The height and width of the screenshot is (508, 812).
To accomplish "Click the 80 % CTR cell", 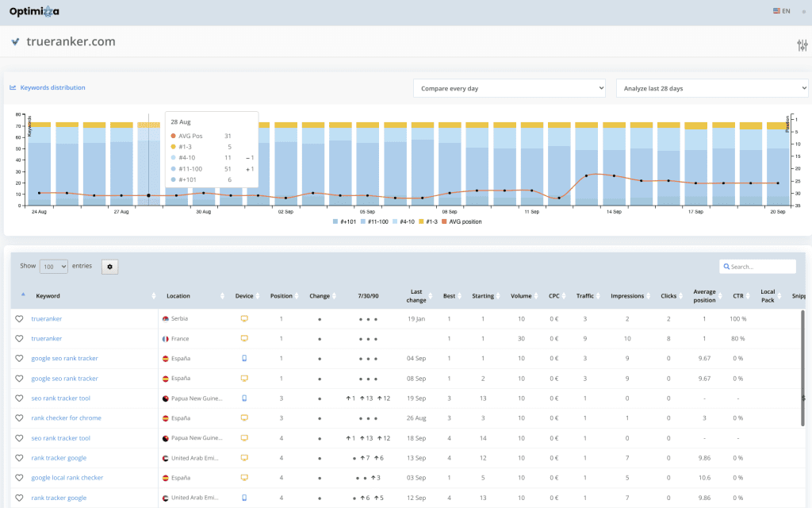I will (x=738, y=338).
